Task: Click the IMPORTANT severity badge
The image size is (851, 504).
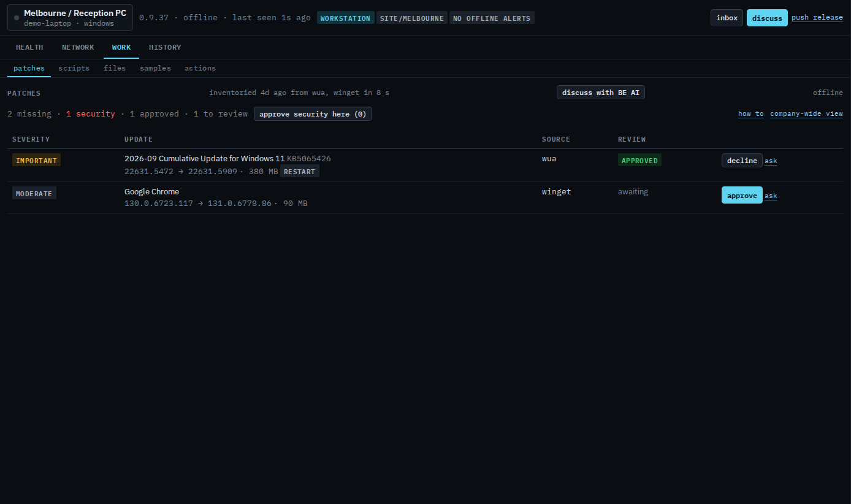Action: pos(37,161)
